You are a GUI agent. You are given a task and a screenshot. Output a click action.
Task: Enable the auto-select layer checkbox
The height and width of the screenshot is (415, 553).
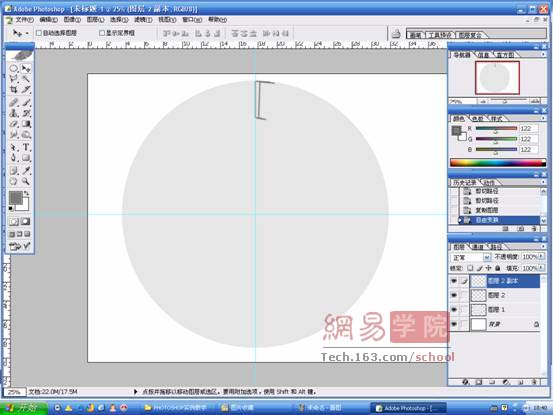coord(39,33)
